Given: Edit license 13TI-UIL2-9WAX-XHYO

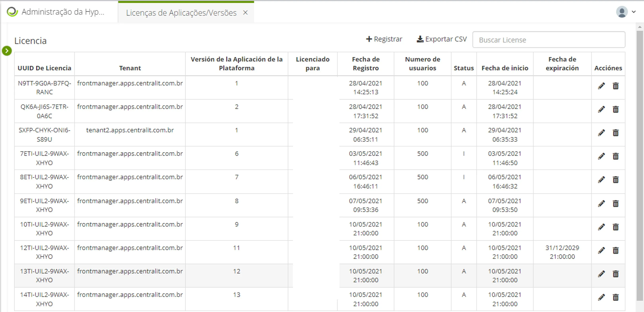Looking at the screenshot, I should 601,274.
